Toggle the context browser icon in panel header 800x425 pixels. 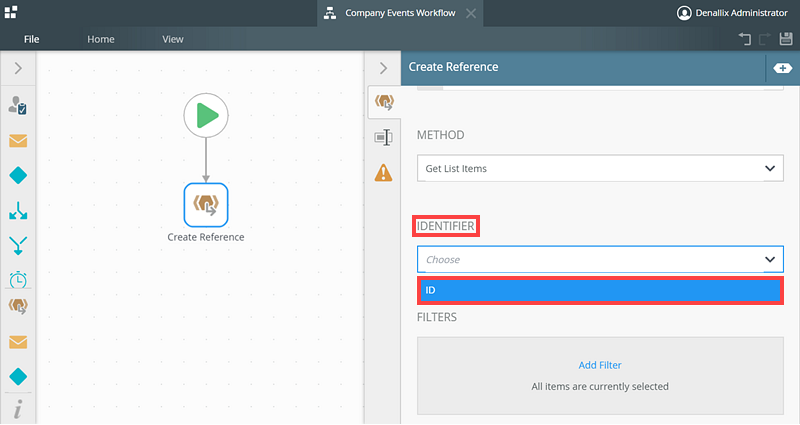point(783,68)
